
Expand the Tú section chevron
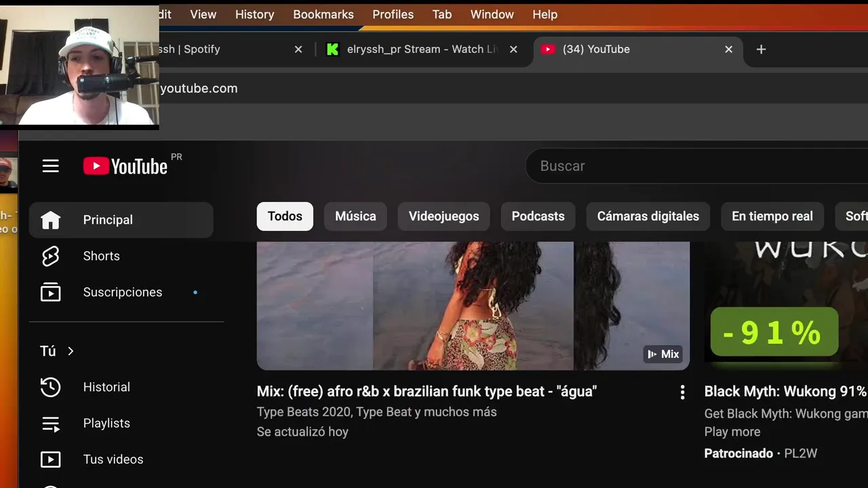click(71, 351)
